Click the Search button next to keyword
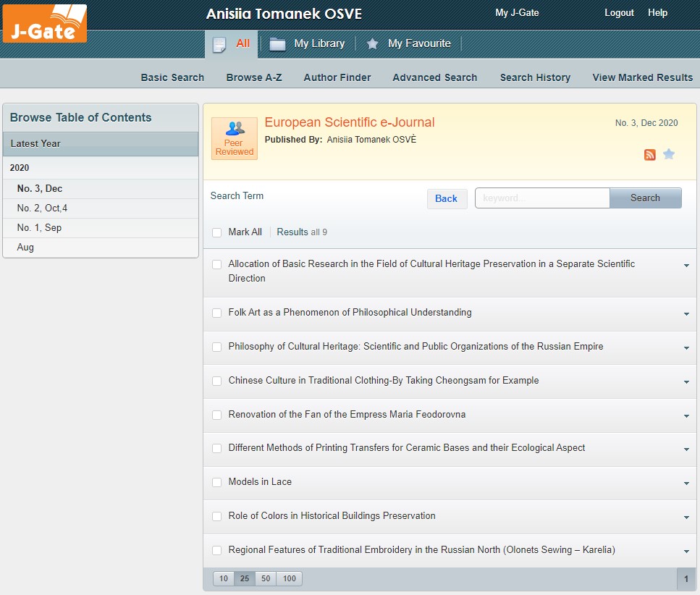 coord(645,198)
